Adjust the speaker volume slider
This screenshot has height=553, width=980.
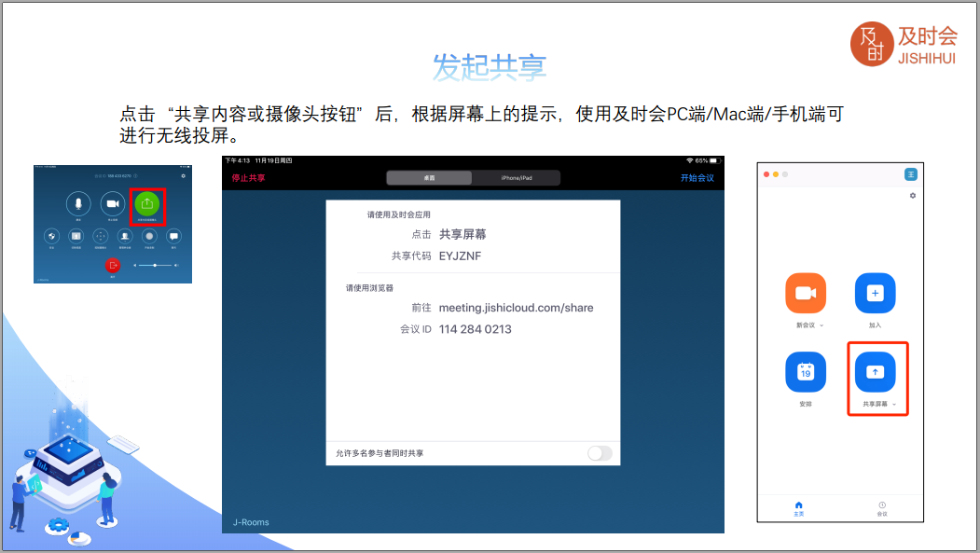pos(155,266)
